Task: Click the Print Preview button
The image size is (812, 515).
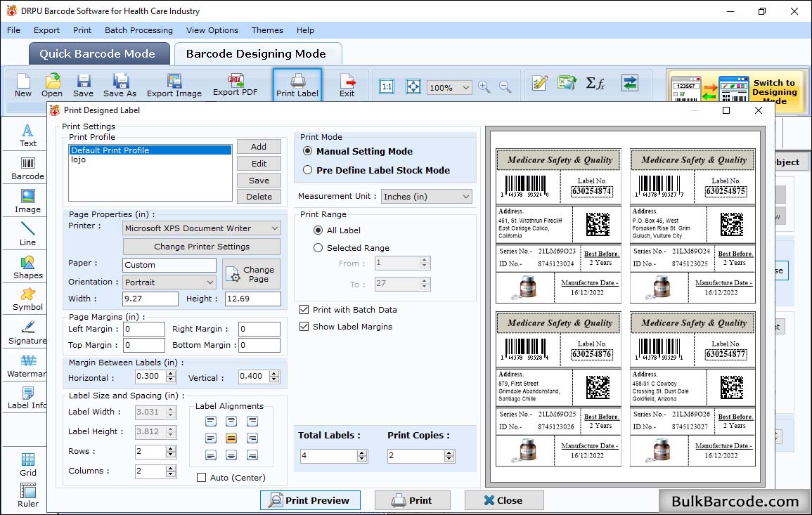Action: (x=310, y=500)
